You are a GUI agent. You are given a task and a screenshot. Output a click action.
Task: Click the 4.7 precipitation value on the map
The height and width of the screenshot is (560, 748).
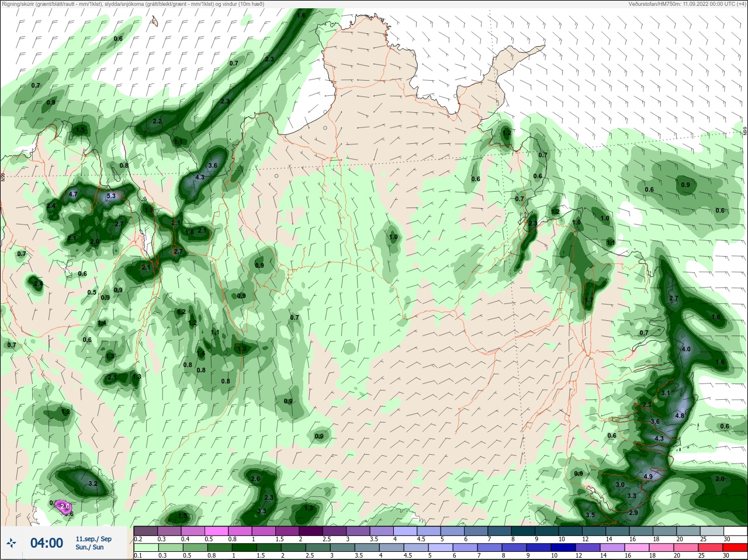pos(73,194)
